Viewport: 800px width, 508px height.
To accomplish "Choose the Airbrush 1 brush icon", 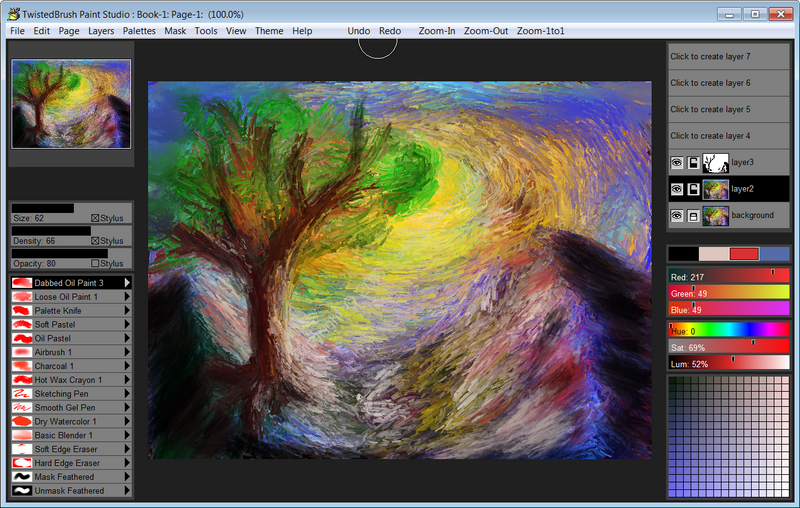I will (x=22, y=352).
